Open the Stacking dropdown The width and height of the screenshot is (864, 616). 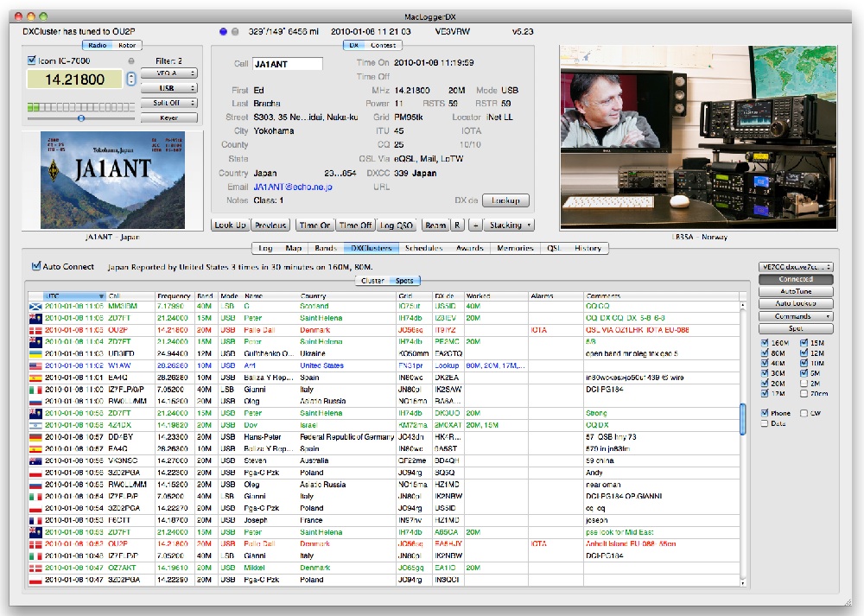[510, 225]
